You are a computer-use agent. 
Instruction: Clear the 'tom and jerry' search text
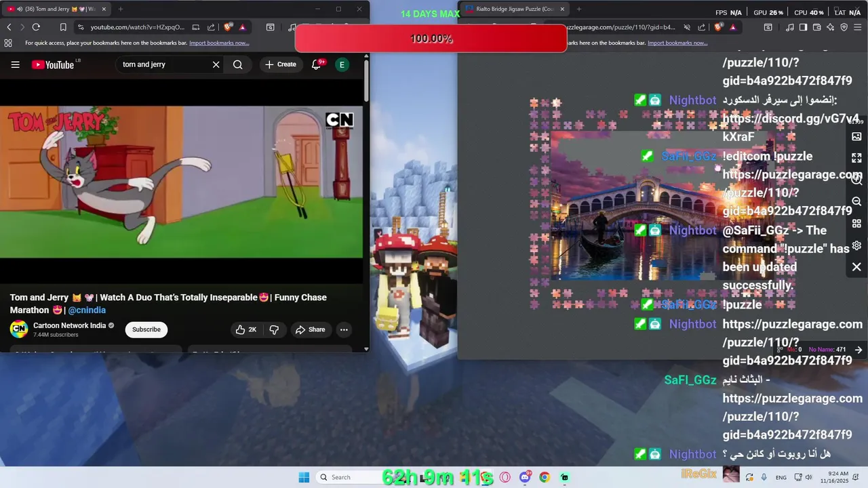click(x=216, y=64)
